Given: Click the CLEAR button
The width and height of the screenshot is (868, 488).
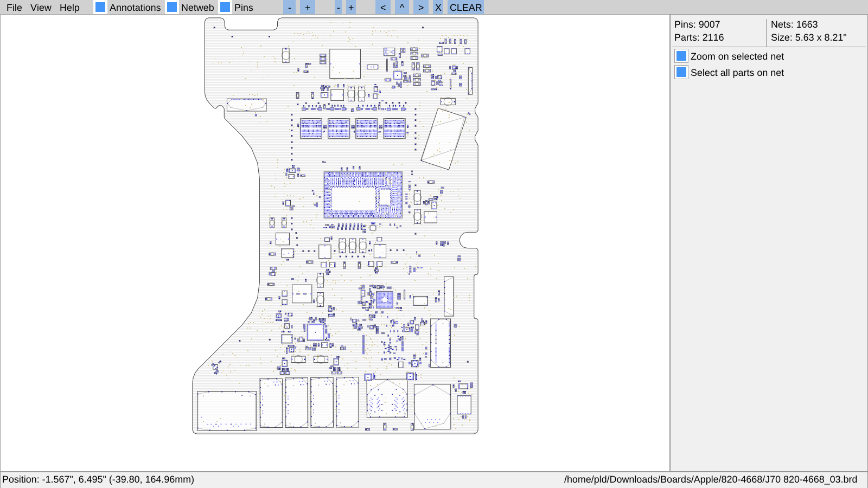Looking at the screenshot, I should [465, 8].
